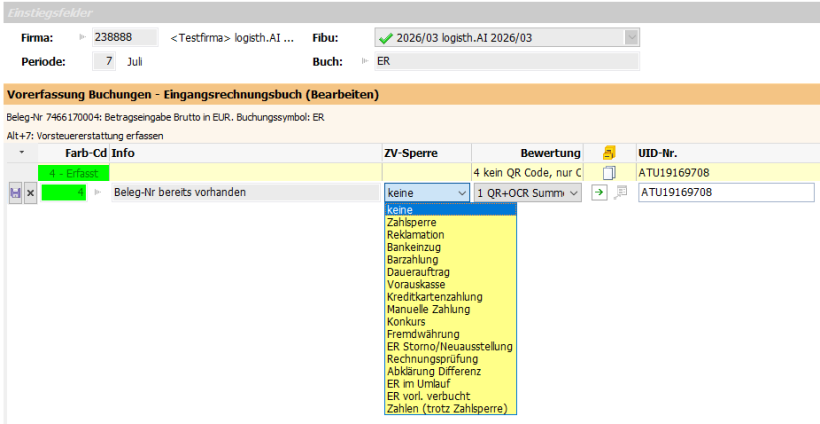Click the Periode field showing 7
The image size is (820, 424).
[104, 61]
